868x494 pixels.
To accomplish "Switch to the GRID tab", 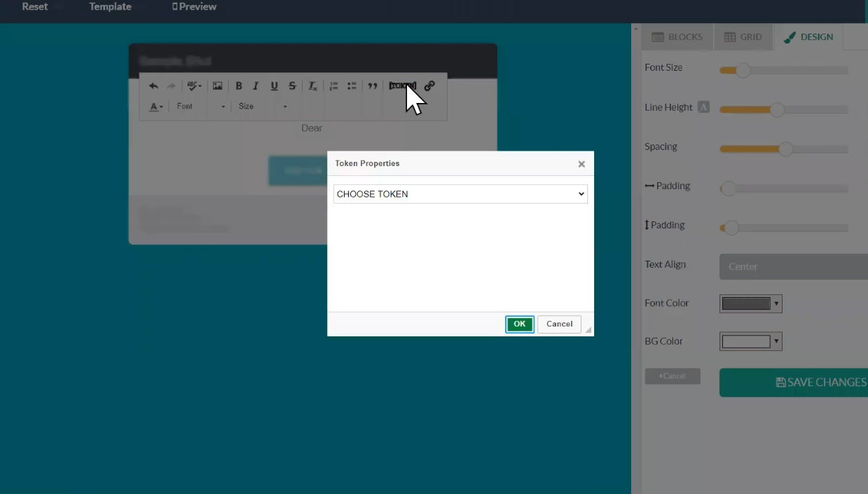I will click(743, 37).
